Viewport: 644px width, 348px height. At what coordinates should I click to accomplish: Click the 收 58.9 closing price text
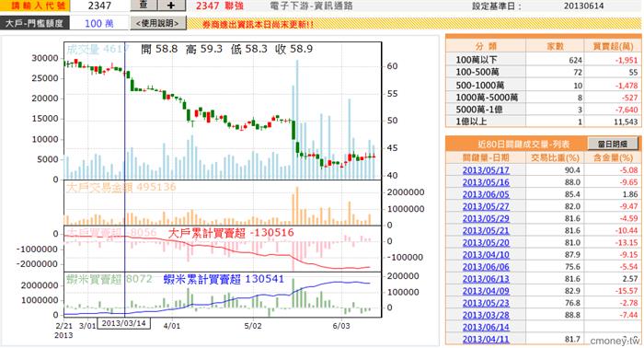[293, 50]
